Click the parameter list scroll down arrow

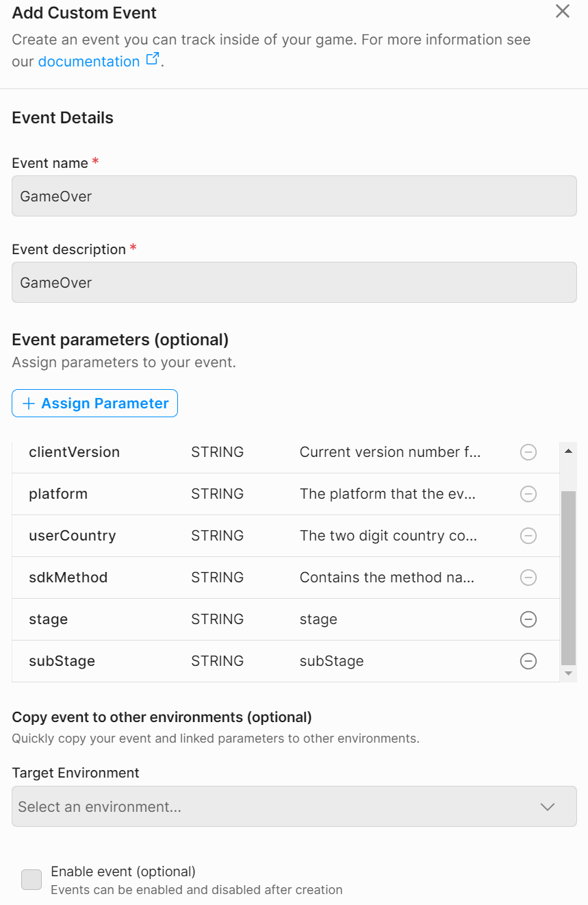point(568,674)
